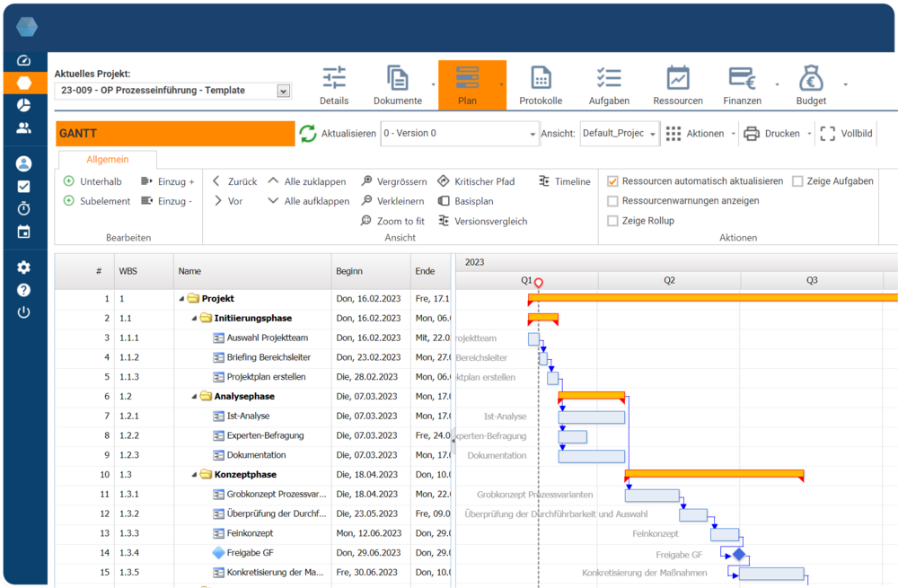The width and height of the screenshot is (898, 588).
Task: Click the green Aktualisieren refresh icon
Action: pos(308,134)
